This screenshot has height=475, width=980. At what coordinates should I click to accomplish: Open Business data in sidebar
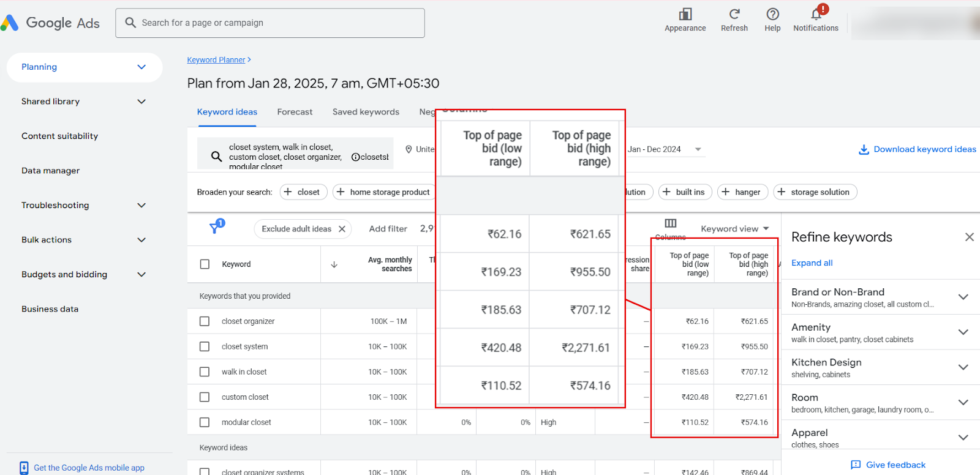click(50, 309)
